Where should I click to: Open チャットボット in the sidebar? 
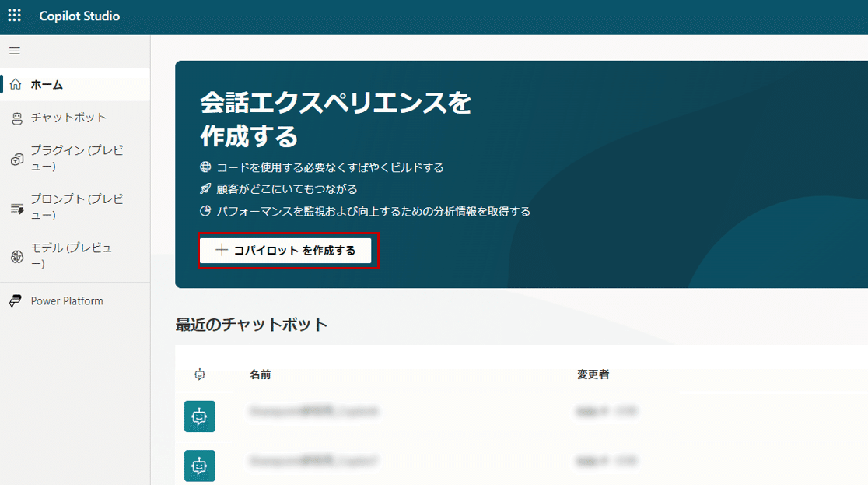click(x=75, y=118)
